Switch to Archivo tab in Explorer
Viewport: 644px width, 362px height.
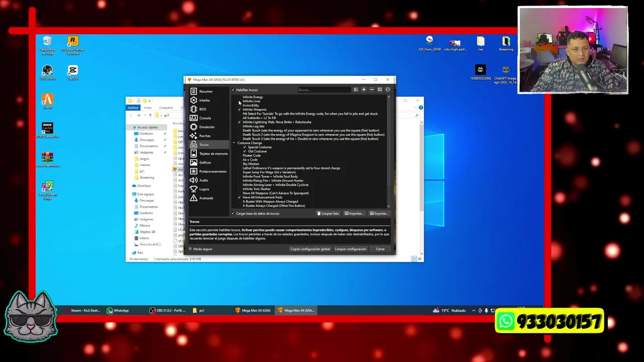coord(133,108)
